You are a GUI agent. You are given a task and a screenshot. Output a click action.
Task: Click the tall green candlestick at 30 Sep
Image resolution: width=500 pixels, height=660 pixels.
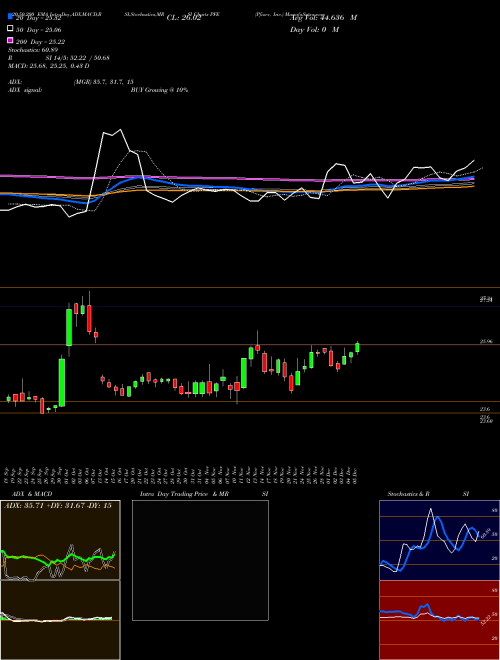(x=62, y=382)
